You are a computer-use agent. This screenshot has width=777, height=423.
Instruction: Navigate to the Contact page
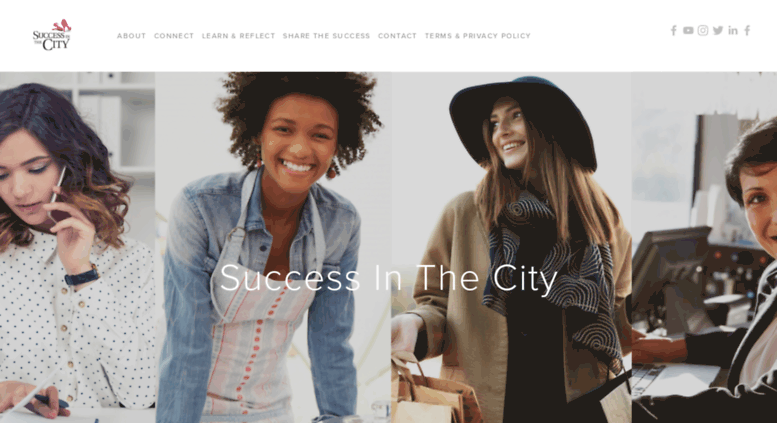click(397, 36)
